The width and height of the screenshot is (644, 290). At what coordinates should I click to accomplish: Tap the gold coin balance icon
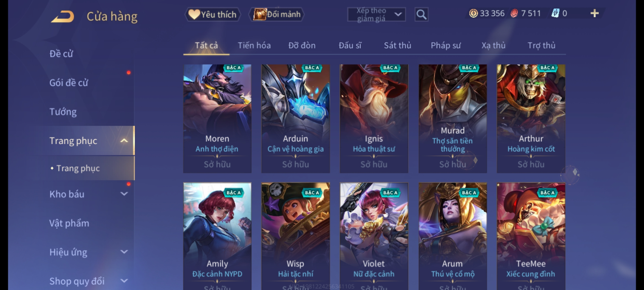(x=473, y=13)
